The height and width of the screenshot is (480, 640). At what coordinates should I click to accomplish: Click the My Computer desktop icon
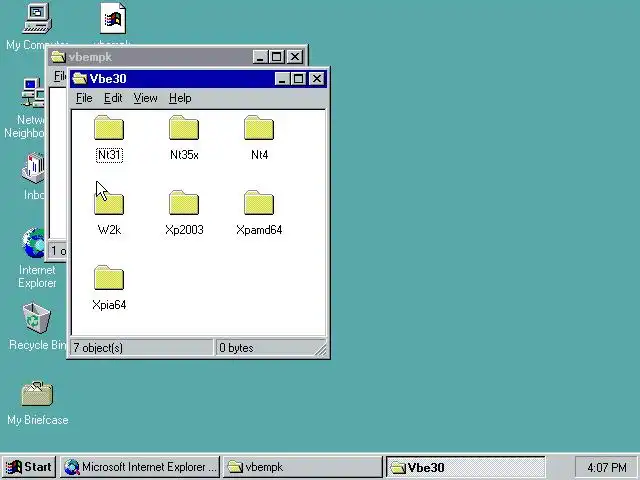(x=37, y=18)
